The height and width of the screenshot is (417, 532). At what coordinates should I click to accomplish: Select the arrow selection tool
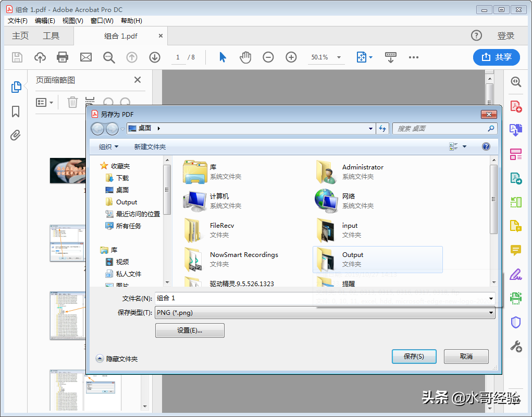(x=222, y=57)
